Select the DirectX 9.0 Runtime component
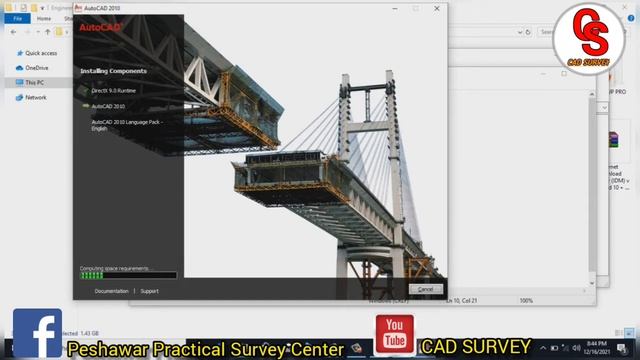Screen dimensions: 640x360 (113, 91)
